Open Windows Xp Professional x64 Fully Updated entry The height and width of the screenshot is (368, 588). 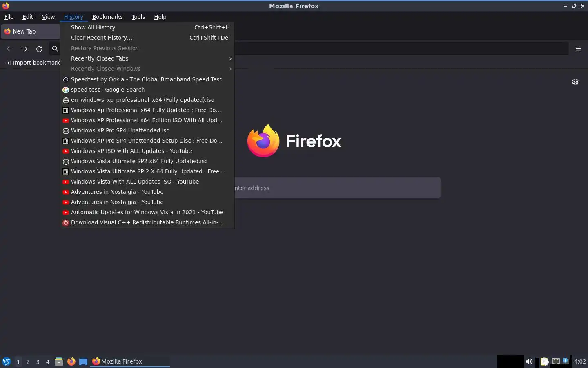click(147, 110)
